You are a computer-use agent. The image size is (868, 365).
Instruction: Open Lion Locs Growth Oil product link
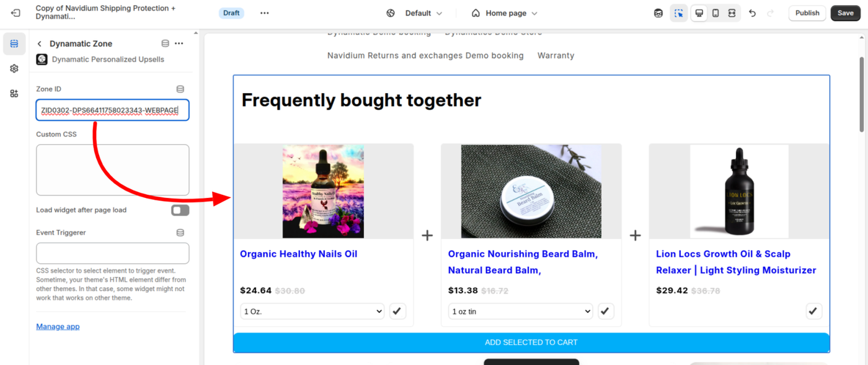click(736, 262)
